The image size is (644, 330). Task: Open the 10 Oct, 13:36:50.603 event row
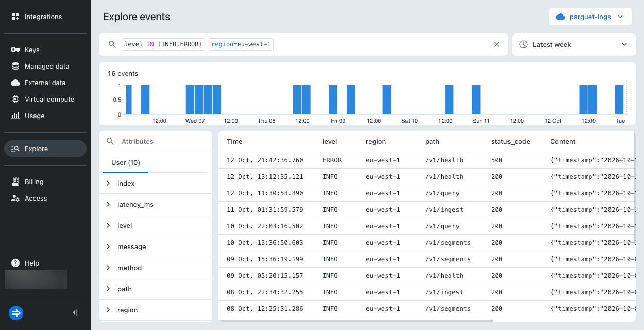coord(427,243)
